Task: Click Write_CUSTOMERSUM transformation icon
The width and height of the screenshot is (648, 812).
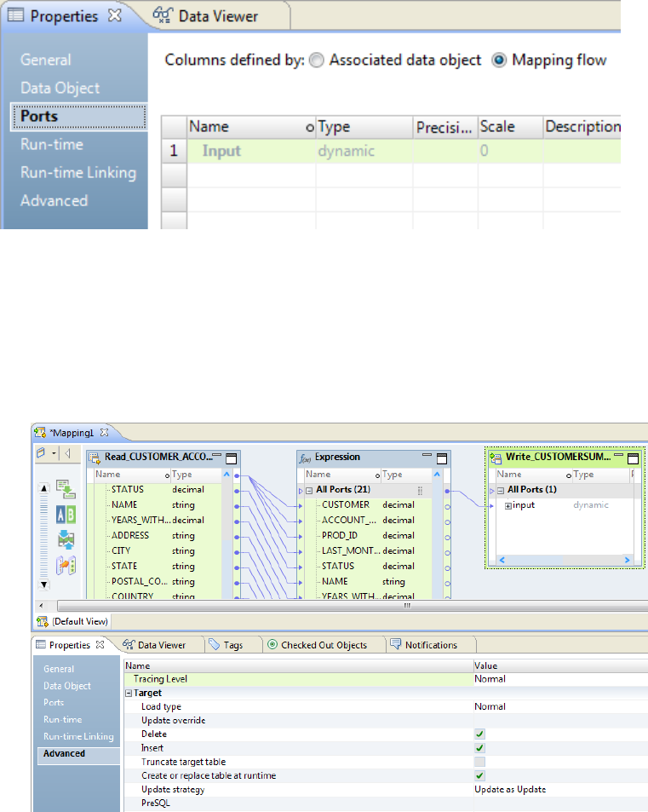Action: [496, 458]
